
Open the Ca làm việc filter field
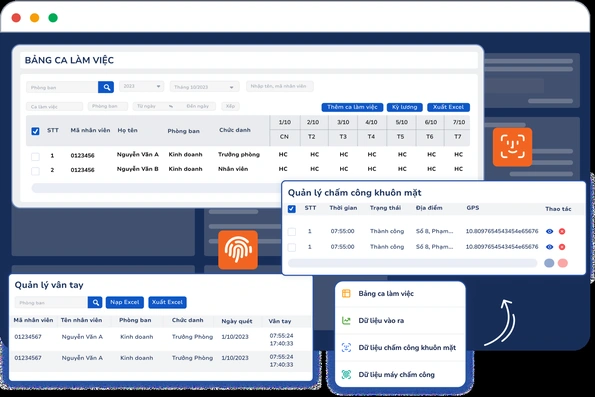[x=55, y=107]
